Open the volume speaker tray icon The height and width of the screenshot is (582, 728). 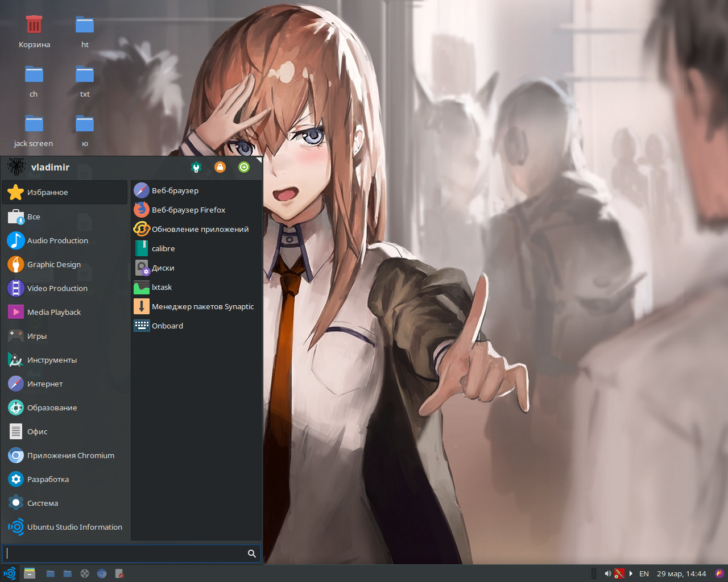607,573
